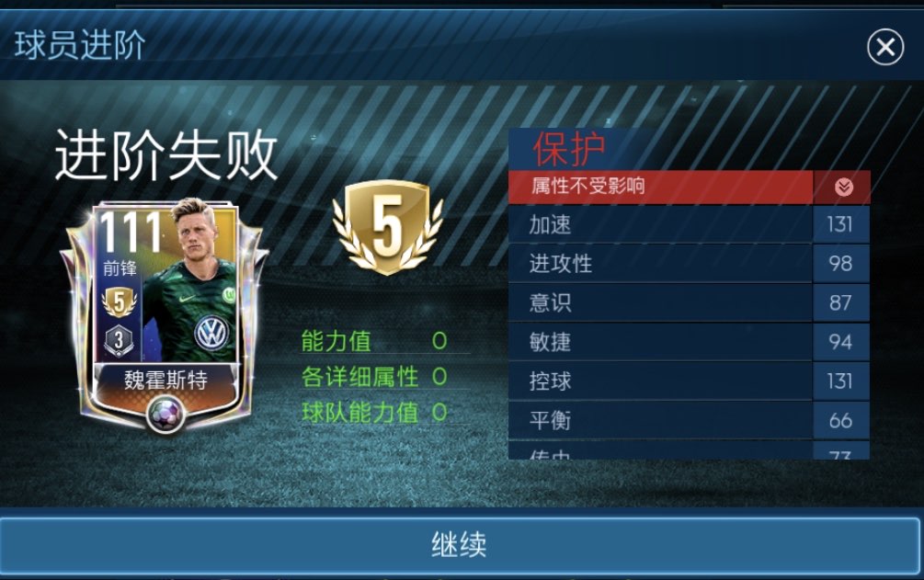Click the 意识 attribute value 87
The height and width of the screenshot is (580, 924).
(840, 303)
